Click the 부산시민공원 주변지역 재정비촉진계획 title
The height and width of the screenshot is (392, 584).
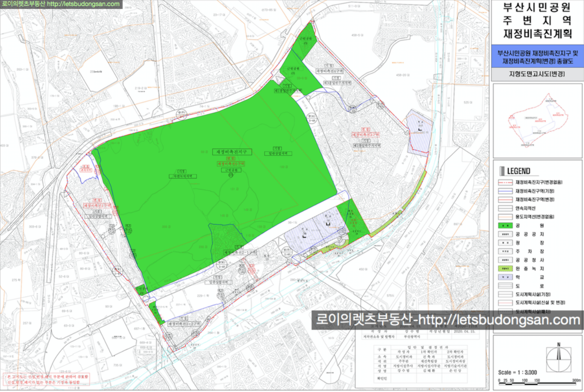tap(537, 20)
